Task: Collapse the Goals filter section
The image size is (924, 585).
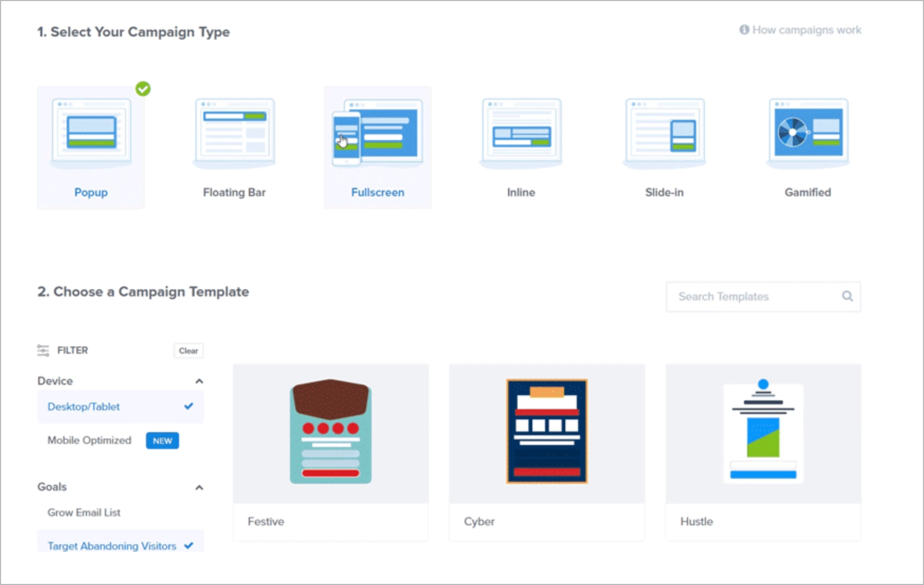Action: [x=199, y=487]
